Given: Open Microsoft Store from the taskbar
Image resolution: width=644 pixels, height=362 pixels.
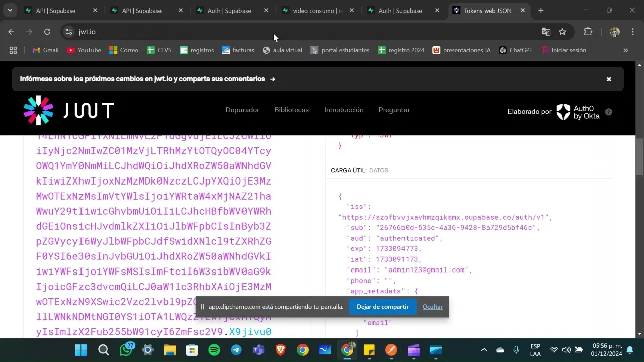Looking at the screenshot, I should [192, 350].
